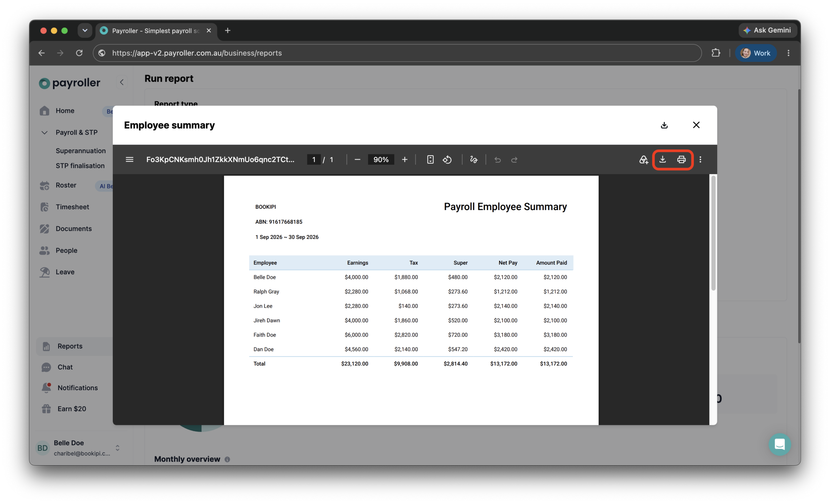Open Superannuation page
Image resolution: width=830 pixels, height=504 pixels.
(80, 151)
